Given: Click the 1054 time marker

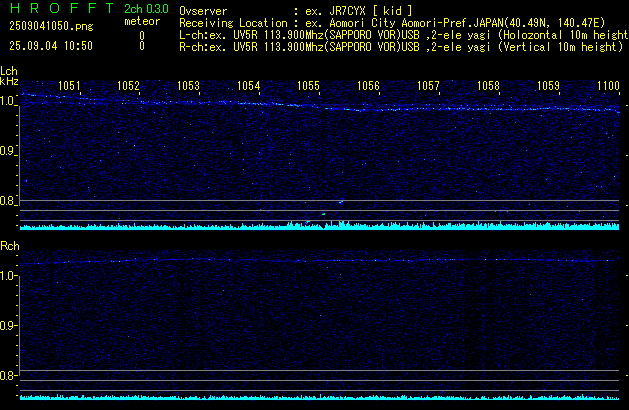Looking at the screenshot, I should pos(248,86).
